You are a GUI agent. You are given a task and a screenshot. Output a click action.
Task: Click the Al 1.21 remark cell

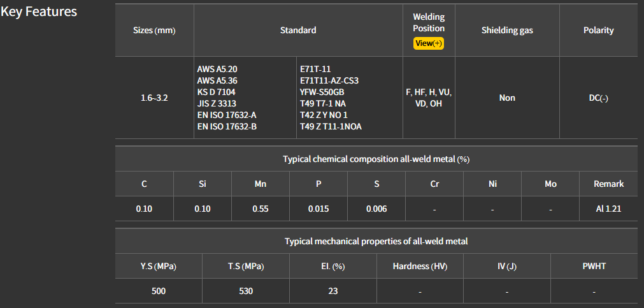point(608,209)
